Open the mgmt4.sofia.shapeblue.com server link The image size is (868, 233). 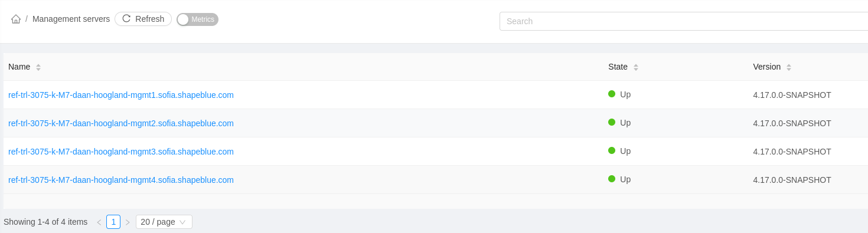121,180
